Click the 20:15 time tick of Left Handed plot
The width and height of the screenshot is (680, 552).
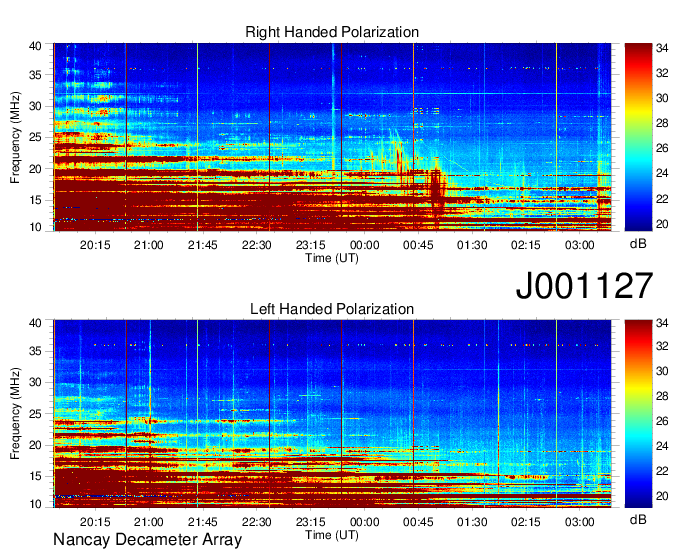click(x=95, y=522)
